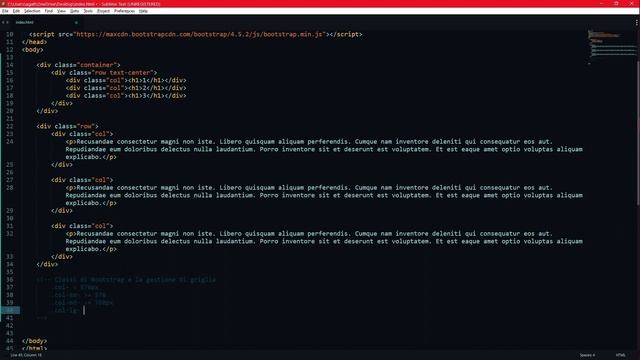640x360 pixels.
Task: Open tab options three-dot menu at right
Action: coord(636,23)
